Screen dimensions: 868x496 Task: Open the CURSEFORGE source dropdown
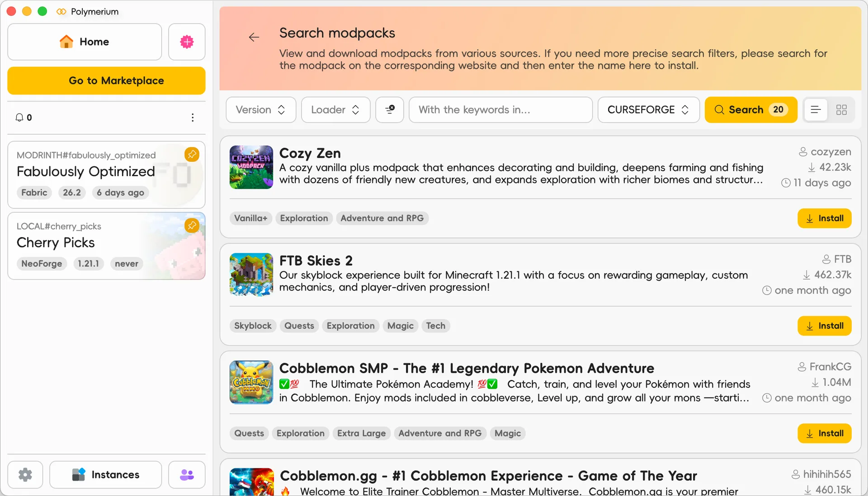click(648, 110)
